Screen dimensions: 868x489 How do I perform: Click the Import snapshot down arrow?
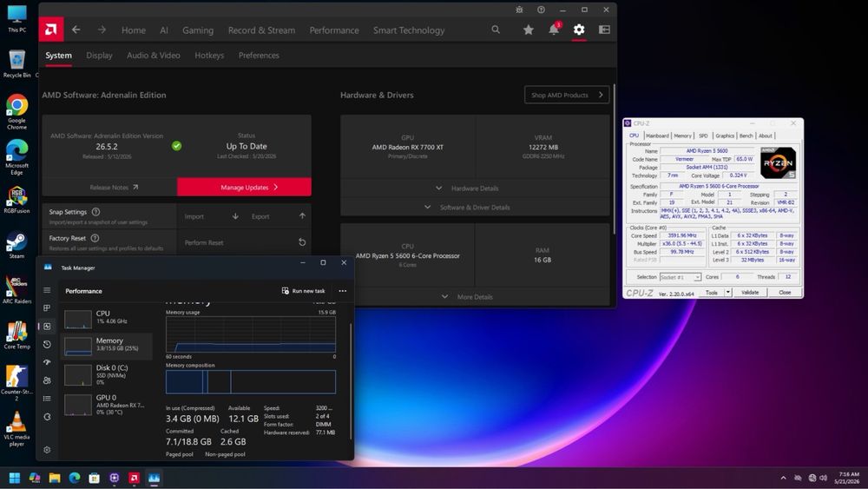[235, 216]
